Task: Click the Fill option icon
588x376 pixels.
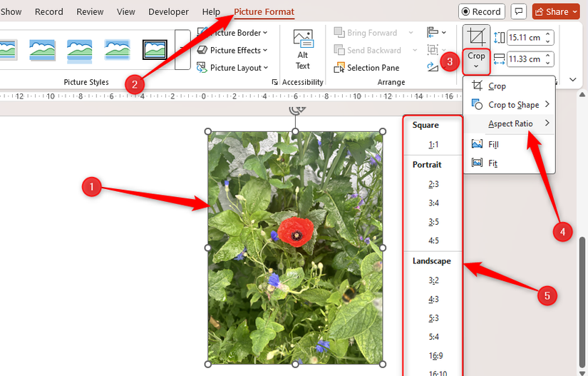Action: point(477,144)
